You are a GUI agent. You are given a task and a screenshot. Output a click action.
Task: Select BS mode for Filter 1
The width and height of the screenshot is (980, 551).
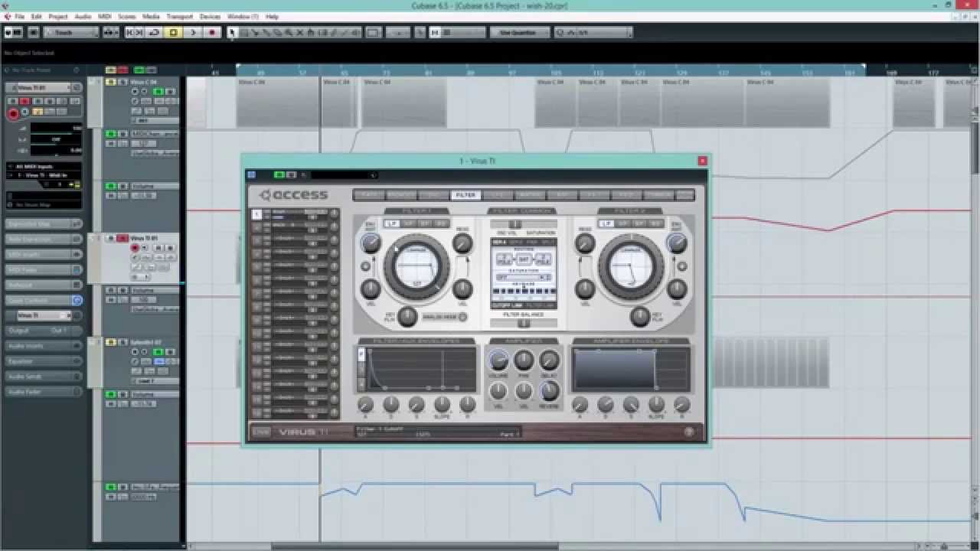[443, 223]
